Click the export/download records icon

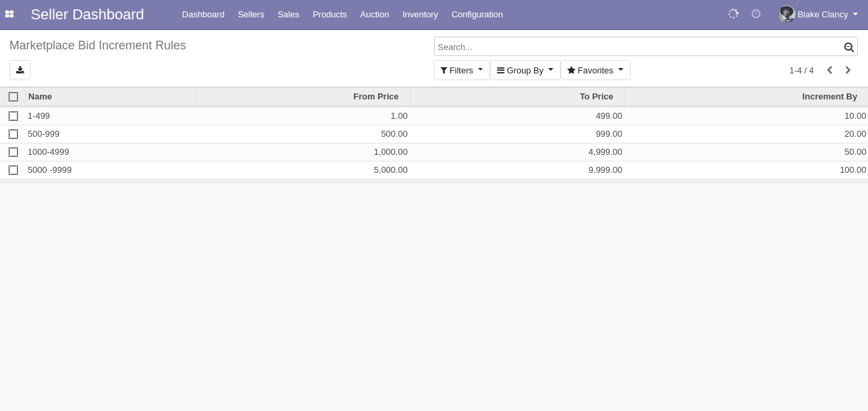[x=20, y=70]
